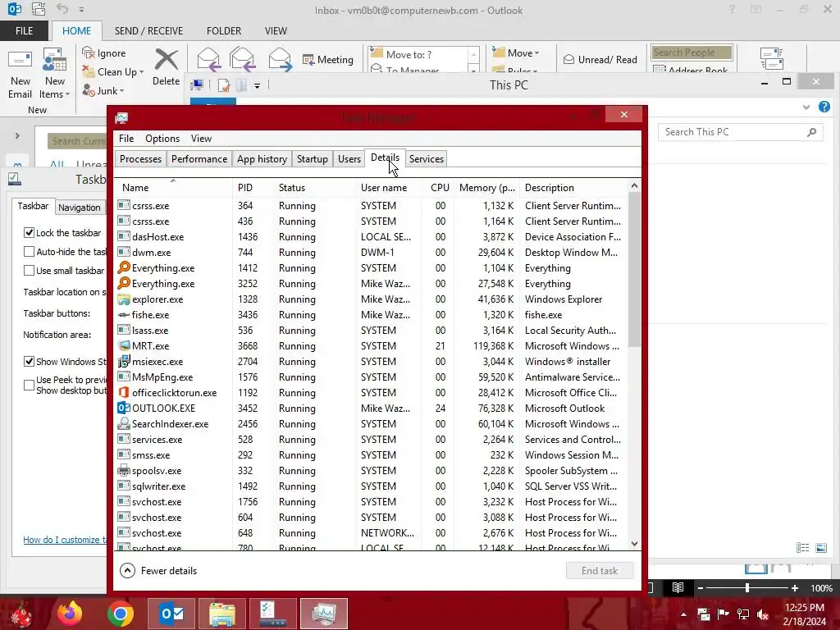
Task: Open the FILE tab in Outlook
Action: [x=24, y=30]
